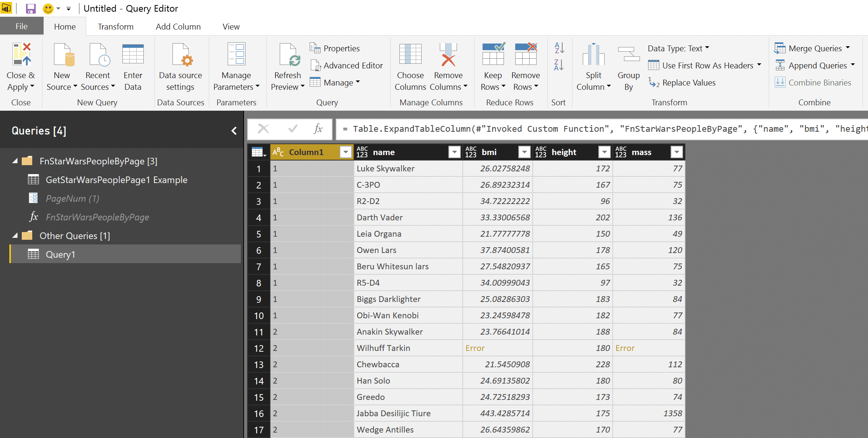Switch to the Transform tab
The height and width of the screenshot is (438, 868).
click(x=115, y=27)
